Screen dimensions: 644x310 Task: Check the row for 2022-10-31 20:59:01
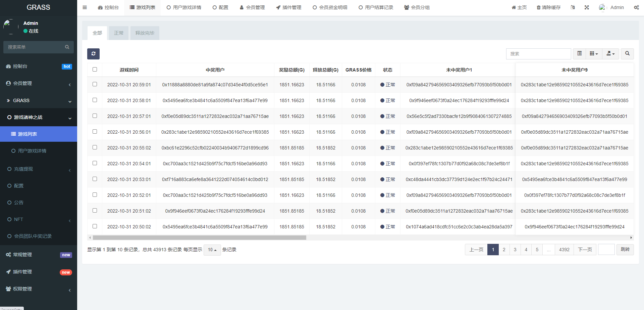click(95, 84)
